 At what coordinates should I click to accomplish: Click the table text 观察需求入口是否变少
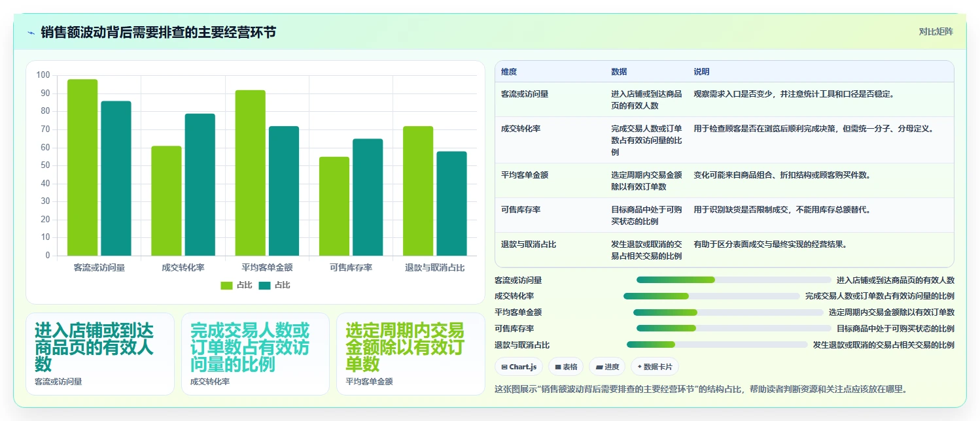733,94
